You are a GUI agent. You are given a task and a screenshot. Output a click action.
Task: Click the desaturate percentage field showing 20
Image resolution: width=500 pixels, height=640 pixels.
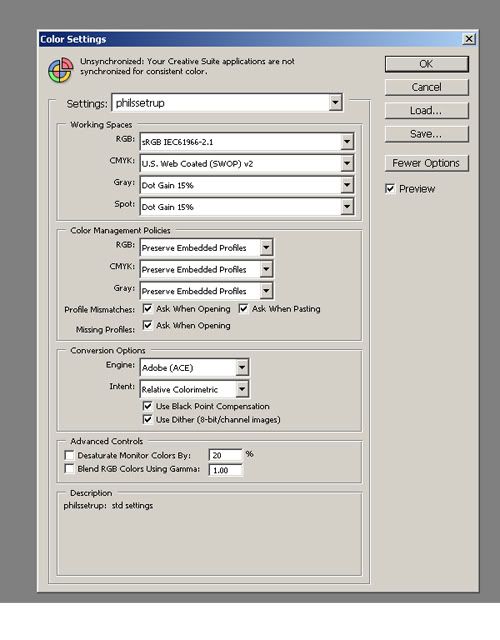[226, 455]
